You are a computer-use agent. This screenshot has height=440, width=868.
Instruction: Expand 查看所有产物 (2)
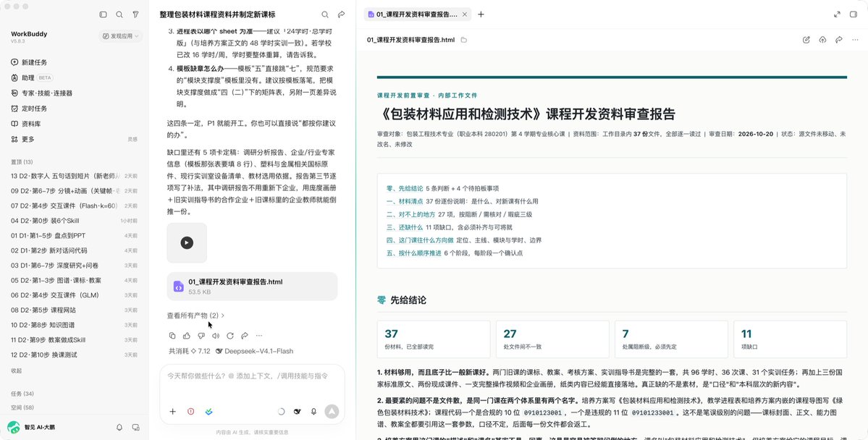[x=195, y=316]
